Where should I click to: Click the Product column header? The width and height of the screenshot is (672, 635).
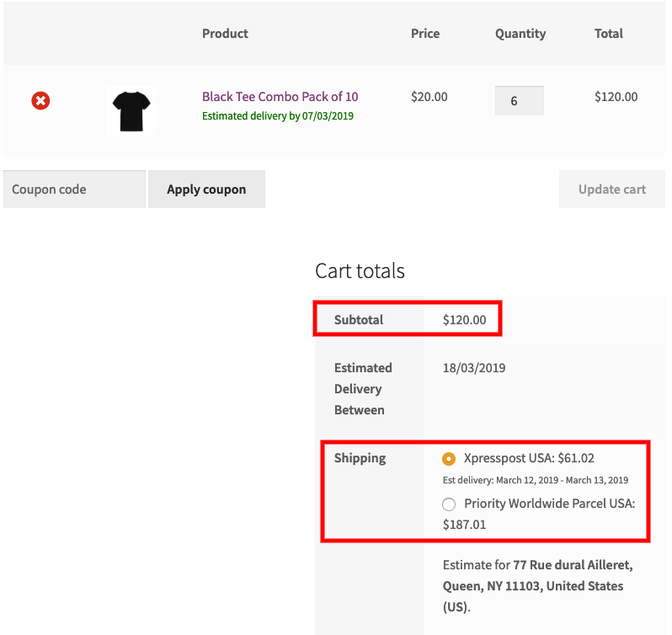(225, 34)
